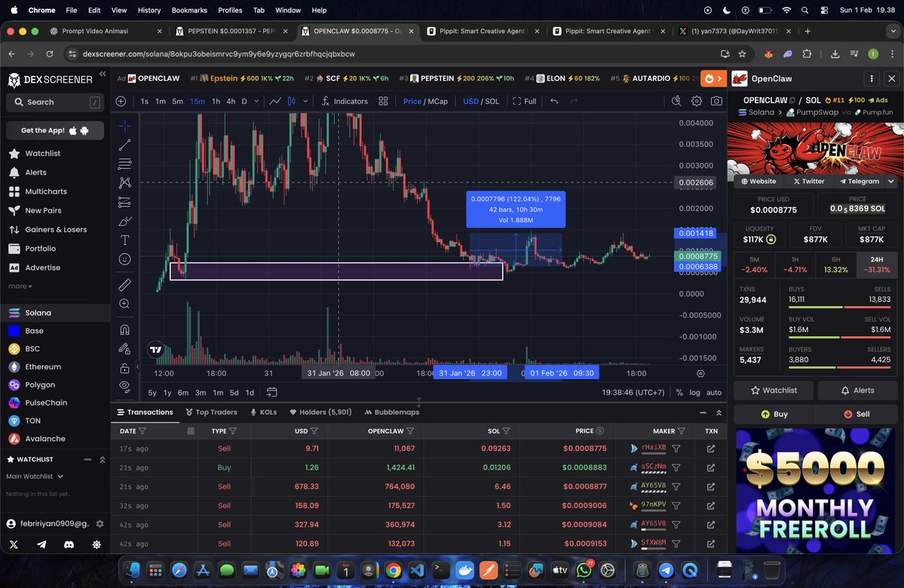Open the Indicators menu
904x588 pixels.
(345, 101)
